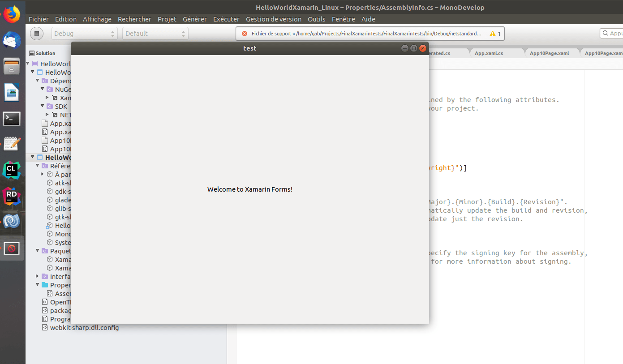The width and height of the screenshot is (623, 364).
Task: Launch the Terminal from the dock
Action: point(12,119)
